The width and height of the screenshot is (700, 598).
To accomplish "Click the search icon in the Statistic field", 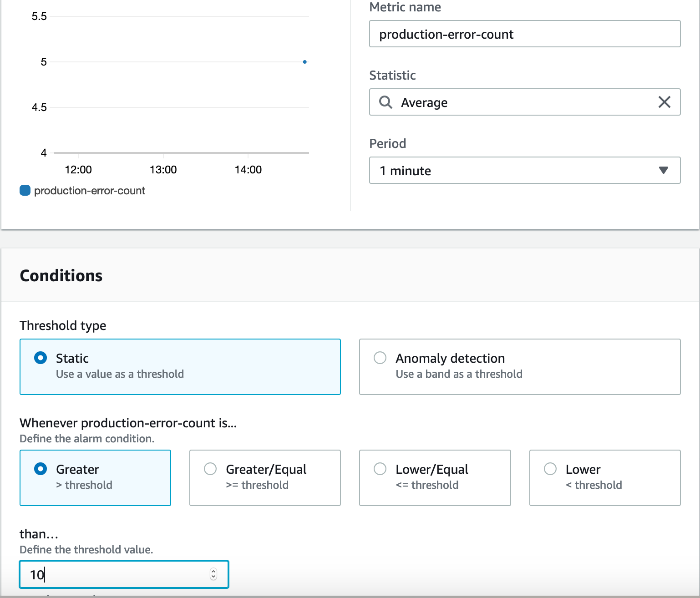I will click(386, 102).
